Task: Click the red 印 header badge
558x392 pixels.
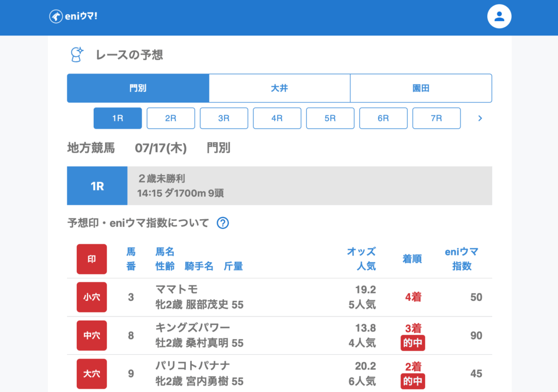Action: (x=92, y=259)
